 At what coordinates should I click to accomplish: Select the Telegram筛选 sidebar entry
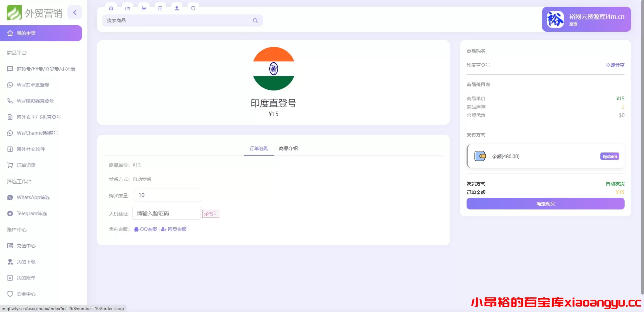point(32,213)
